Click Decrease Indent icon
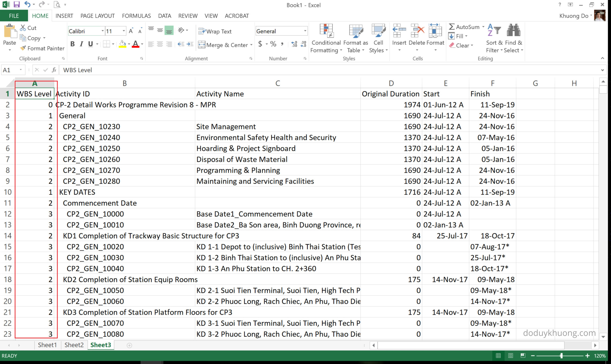This screenshot has width=611, height=364. tap(181, 44)
